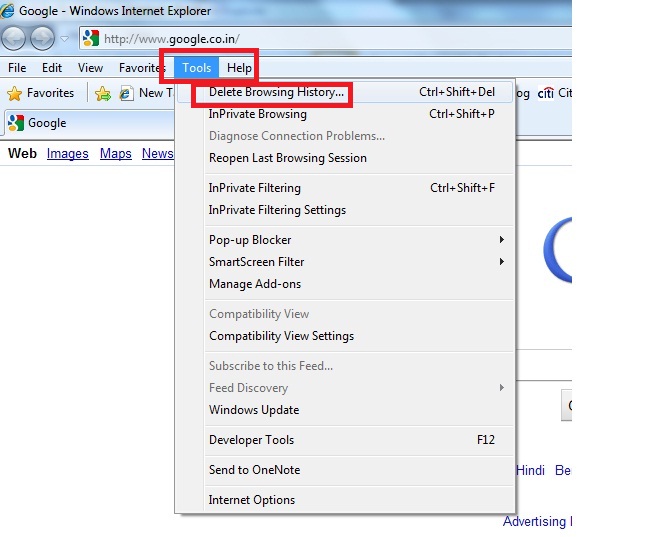Viewport: 671px width, 537px height.
Task: Click the Maps link
Action: pyautogui.click(x=116, y=154)
